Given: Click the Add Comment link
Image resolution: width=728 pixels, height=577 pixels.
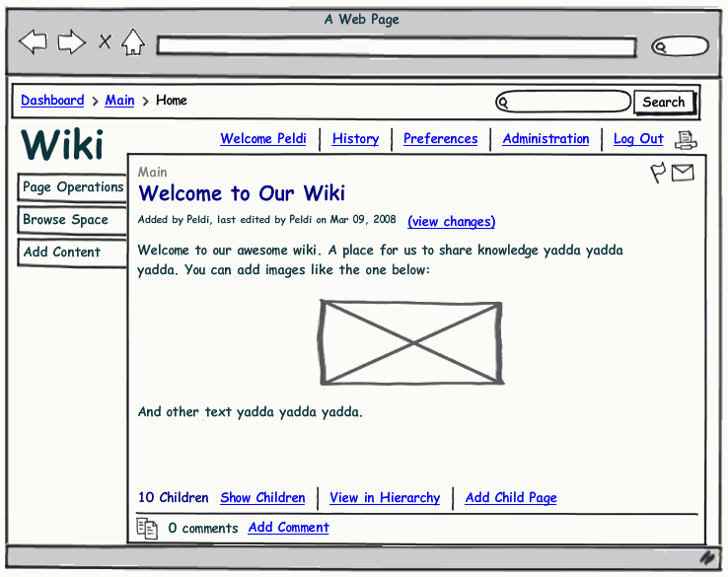Looking at the screenshot, I should coord(288,528).
